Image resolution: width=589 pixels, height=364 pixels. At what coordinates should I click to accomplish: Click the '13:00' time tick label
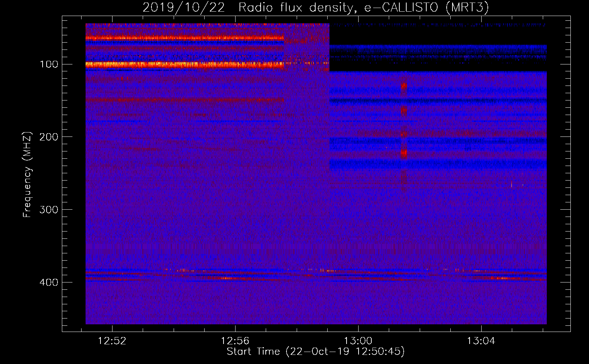click(x=358, y=341)
